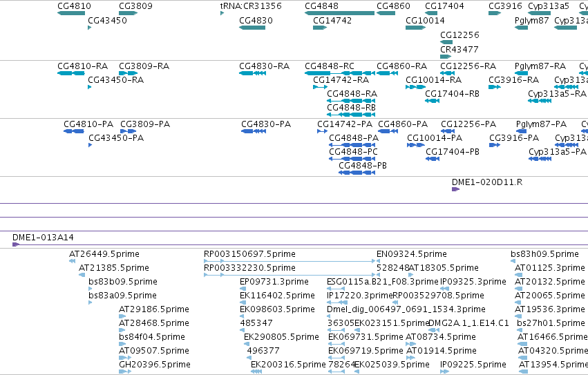This screenshot has height=375, width=588.
Task: Click the bs83b09.5prime EST label
Action: (123, 282)
